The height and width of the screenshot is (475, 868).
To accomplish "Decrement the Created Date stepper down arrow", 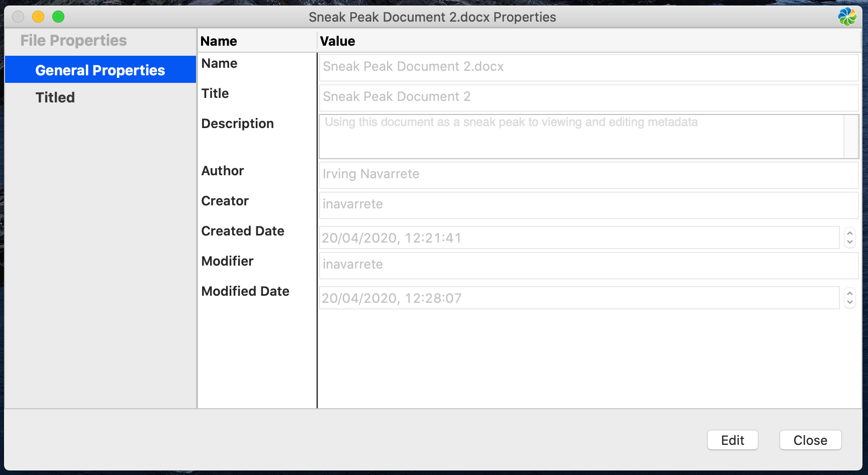I will click(850, 243).
